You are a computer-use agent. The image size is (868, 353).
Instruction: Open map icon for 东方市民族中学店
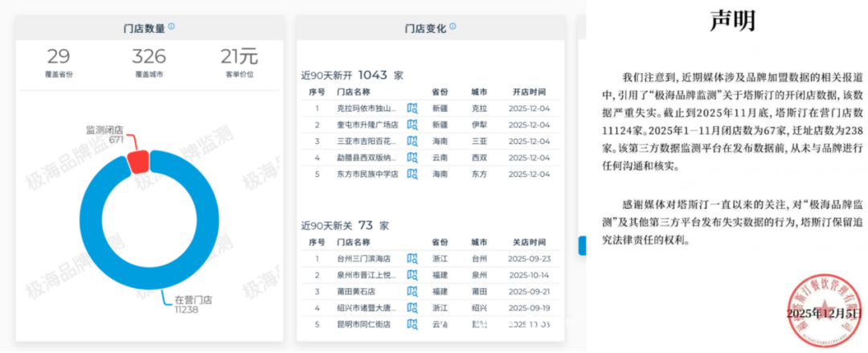(x=412, y=173)
